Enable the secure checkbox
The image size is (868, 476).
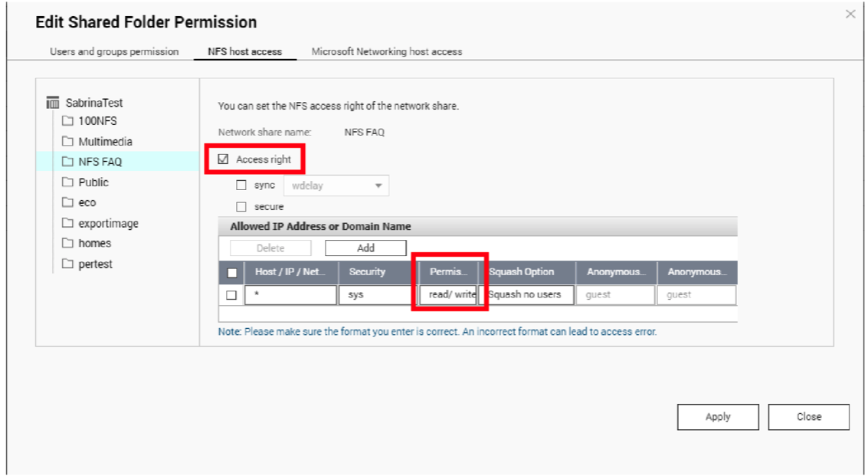coord(241,207)
